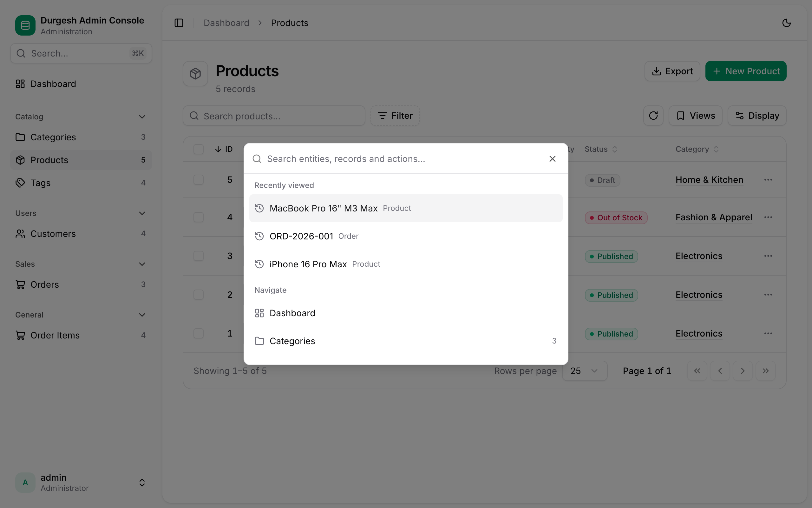Open Categories in the sidebar
The height and width of the screenshot is (508, 812).
pos(81,137)
